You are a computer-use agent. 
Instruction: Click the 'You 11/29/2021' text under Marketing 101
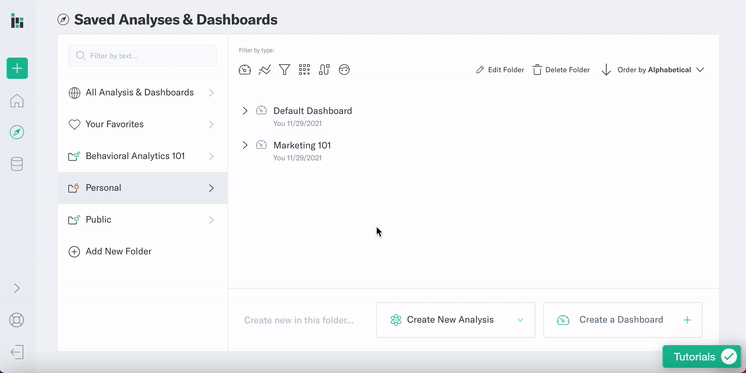pos(297,158)
